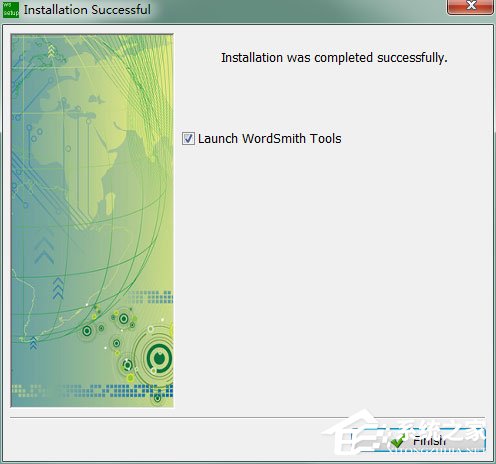
Task: Click the WS setup icon in title bar
Action: tap(11, 10)
